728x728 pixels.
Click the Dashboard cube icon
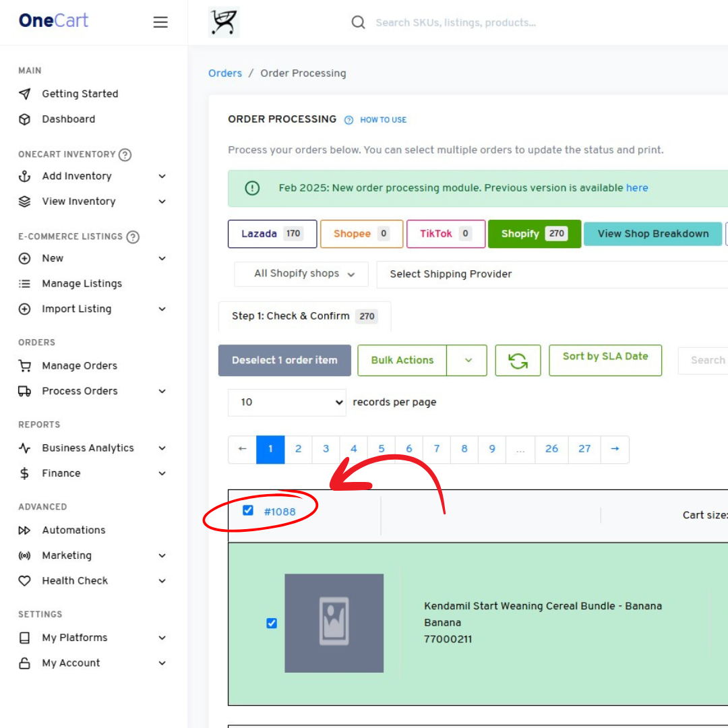point(25,119)
